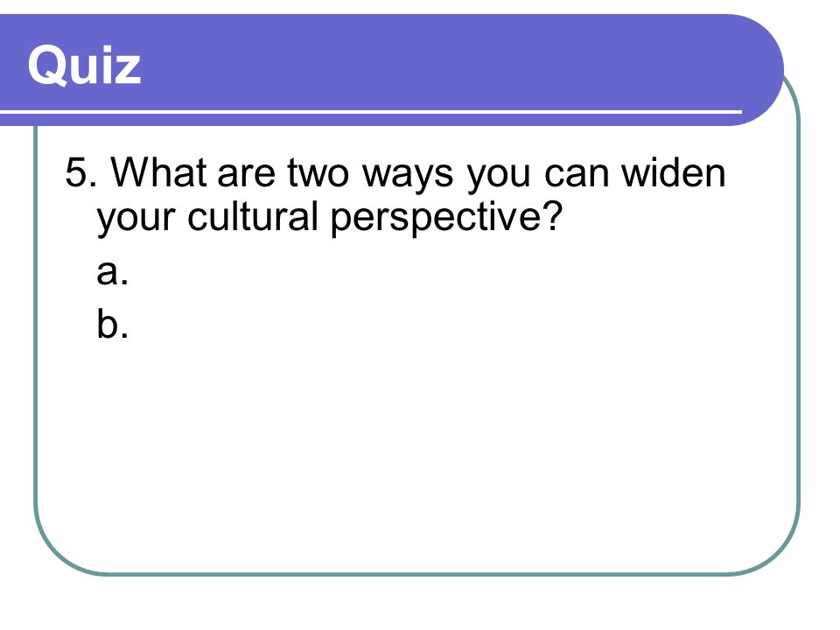
Task: Select answer label b.
Action: (x=113, y=323)
